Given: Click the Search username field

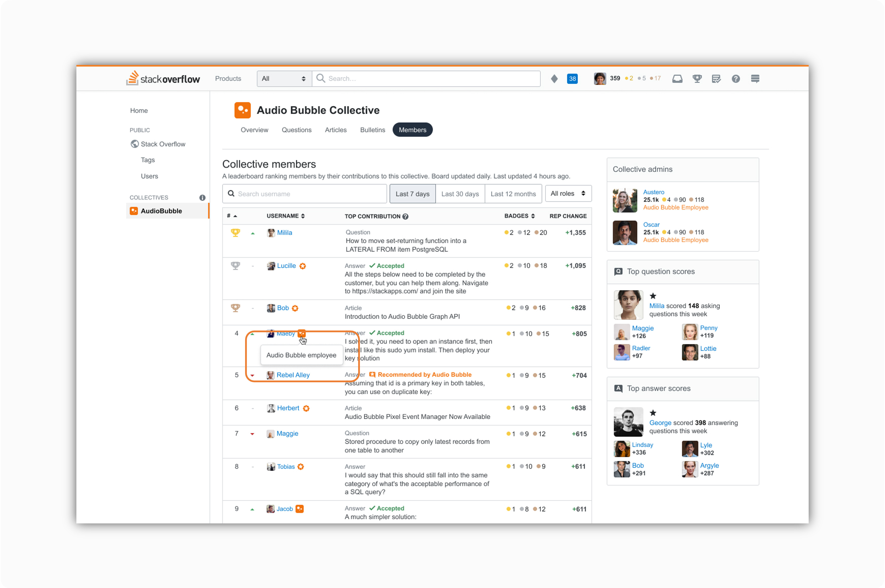Looking at the screenshot, I should (x=304, y=194).
